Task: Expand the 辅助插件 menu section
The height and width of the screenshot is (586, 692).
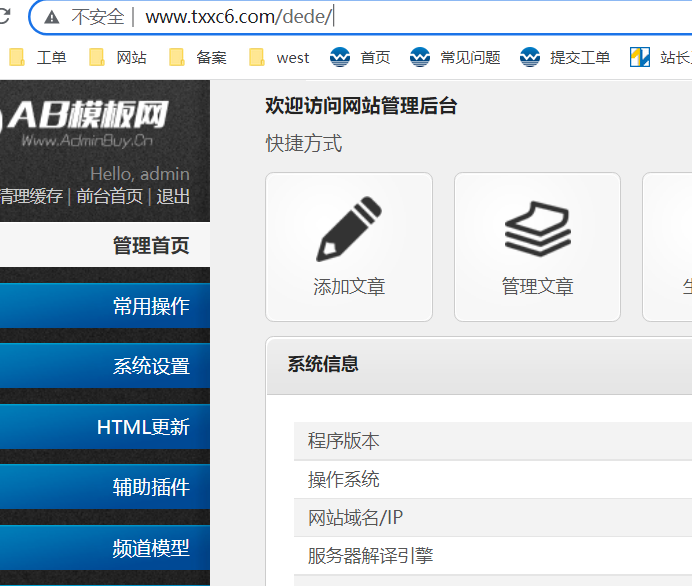Action: point(105,487)
